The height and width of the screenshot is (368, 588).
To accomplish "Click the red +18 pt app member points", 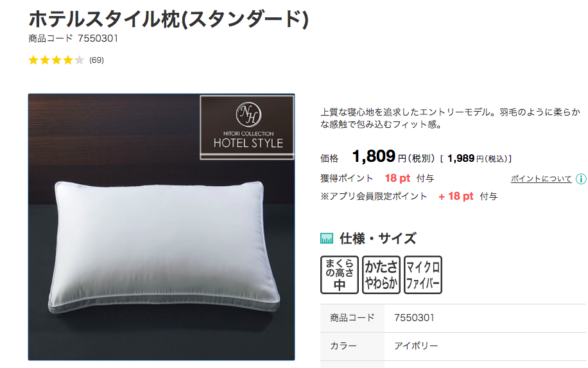I will coord(456,196).
